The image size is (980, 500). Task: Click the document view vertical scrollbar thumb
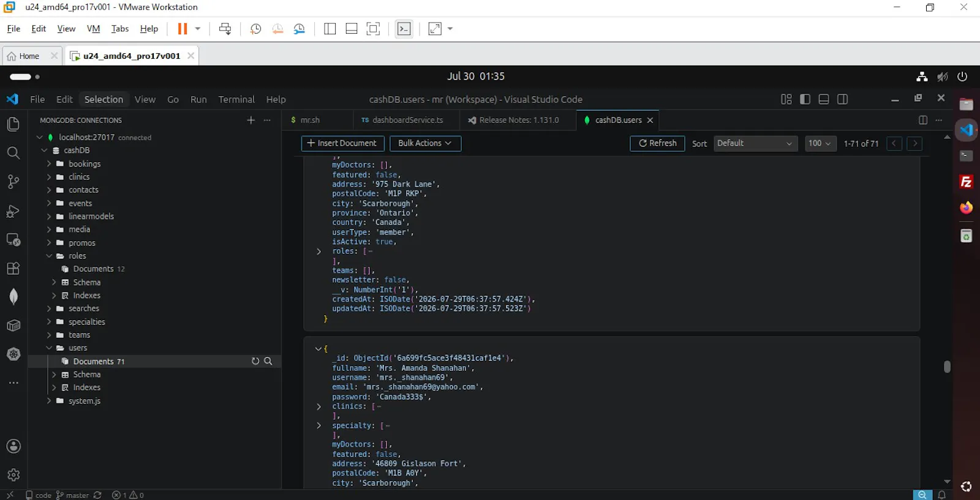pos(947,367)
